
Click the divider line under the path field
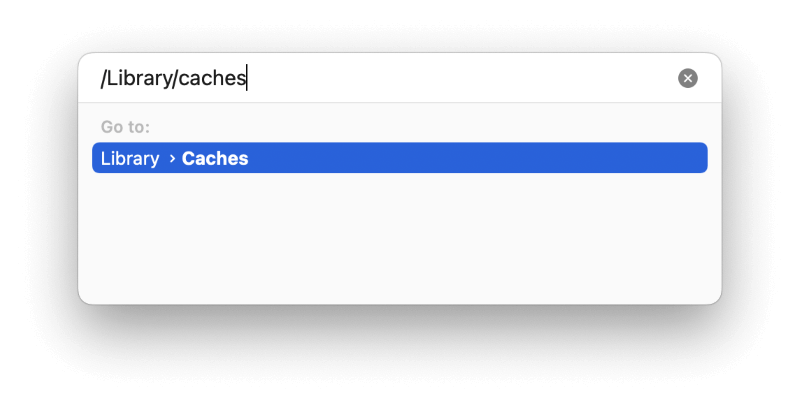point(399,103)
